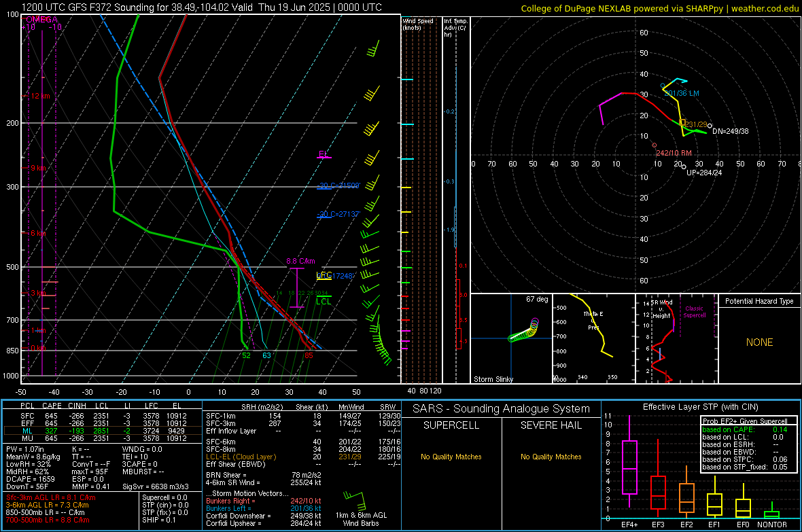Click the 6 km height marker

[39, 233]
